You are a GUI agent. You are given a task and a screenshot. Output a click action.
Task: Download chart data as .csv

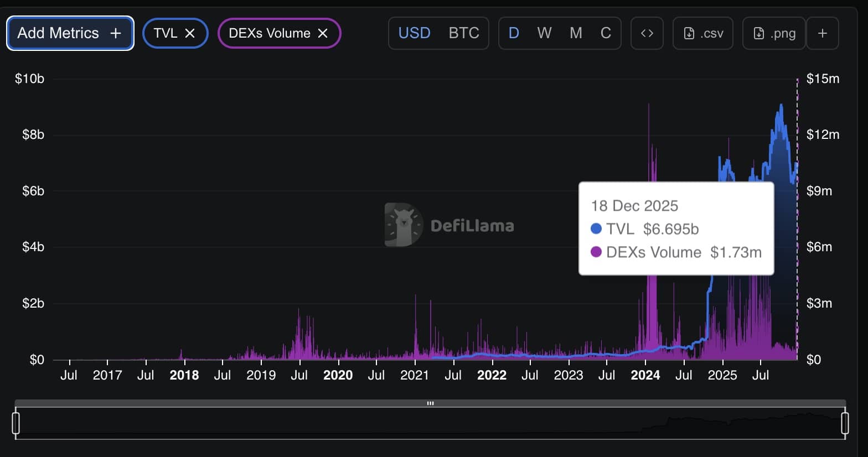[703, 33]
